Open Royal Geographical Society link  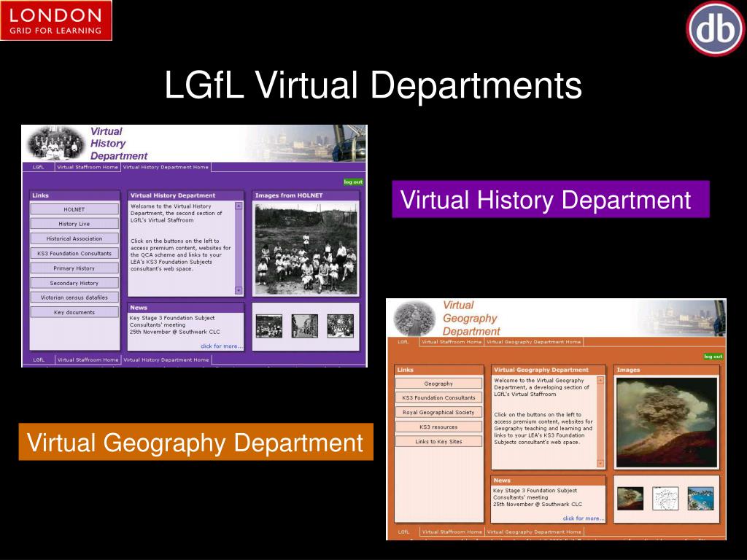(438, 413)
